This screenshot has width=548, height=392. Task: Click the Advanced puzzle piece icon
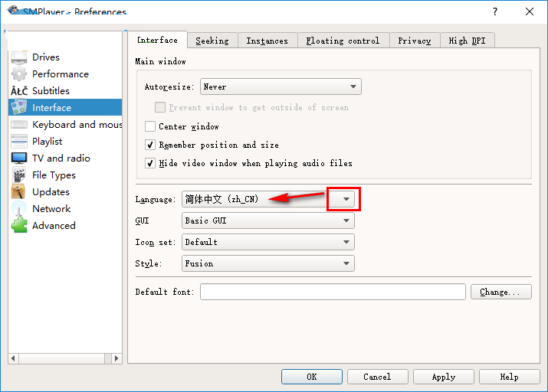(x=19, y=225)
